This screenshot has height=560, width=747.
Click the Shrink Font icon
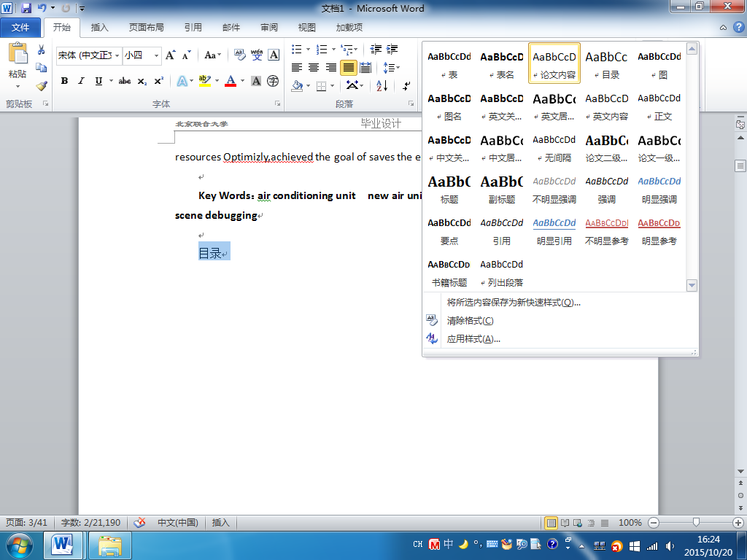tap(187, 55)
